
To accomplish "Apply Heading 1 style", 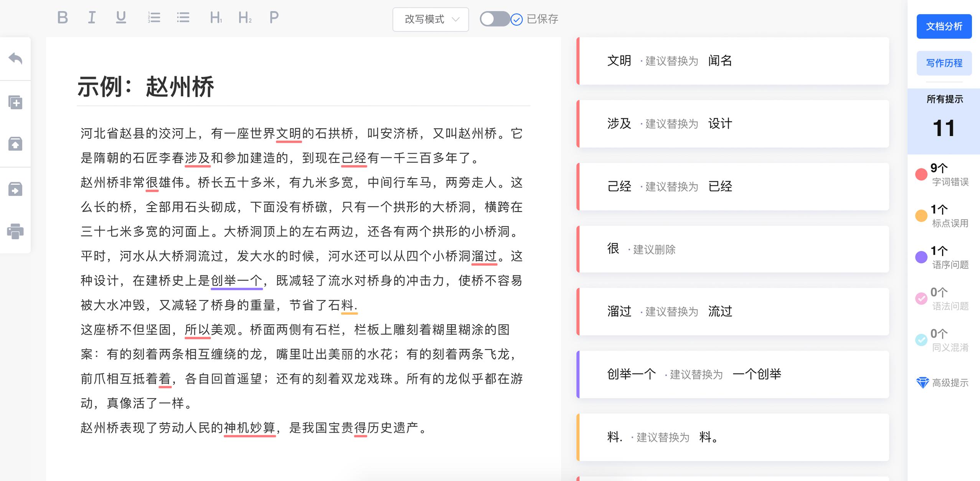I will (x=216, y=18).
